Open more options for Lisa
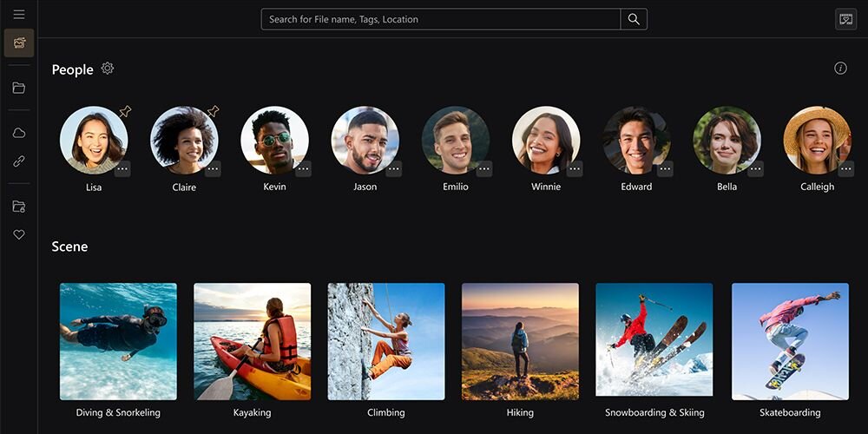The height and width of the screenshot is (434, 868). (122, 169)
